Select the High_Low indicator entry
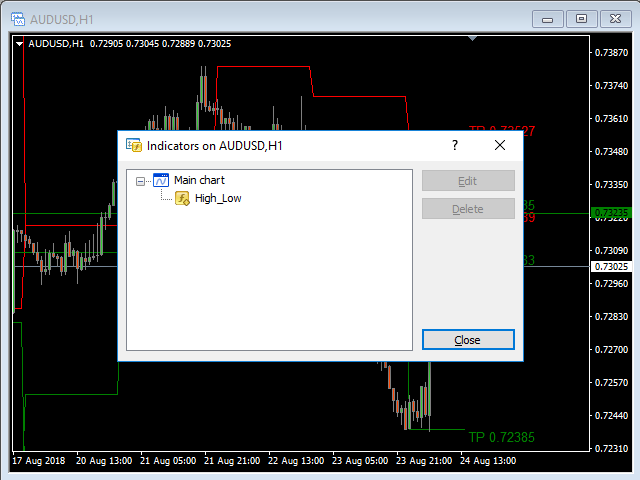This screenshot has width=640, height=480. (x=218, y=198)
